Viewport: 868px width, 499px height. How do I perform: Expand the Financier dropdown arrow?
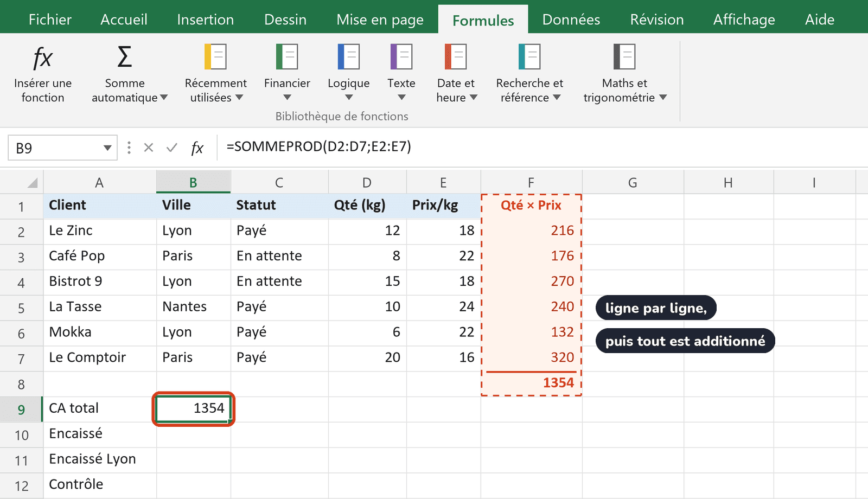coord(287,98)
